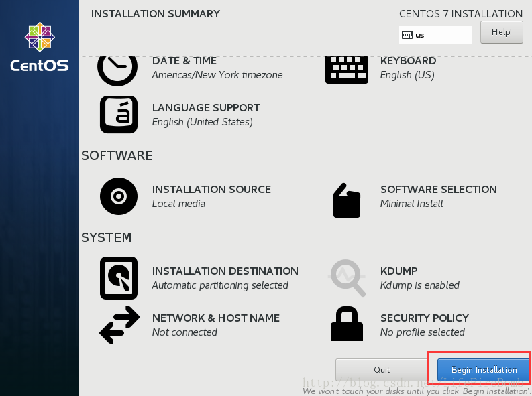Click 'Americas/New York timezone' text
The width and height of the screenshot is (532, 396).
click(217, 75)
